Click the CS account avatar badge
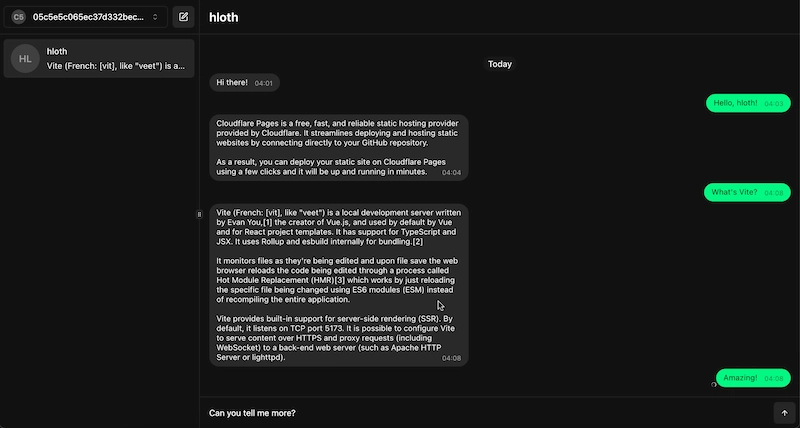Viewport: 800px width, 428px height. click(19, 17)
